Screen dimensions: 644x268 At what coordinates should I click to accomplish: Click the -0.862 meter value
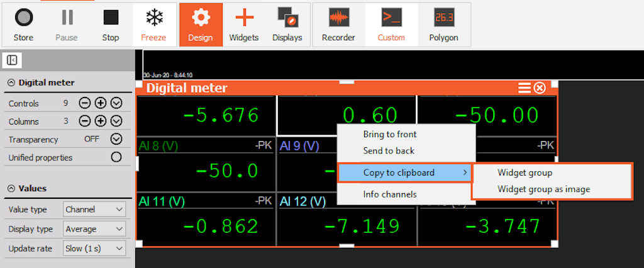(x=221, y=226)
